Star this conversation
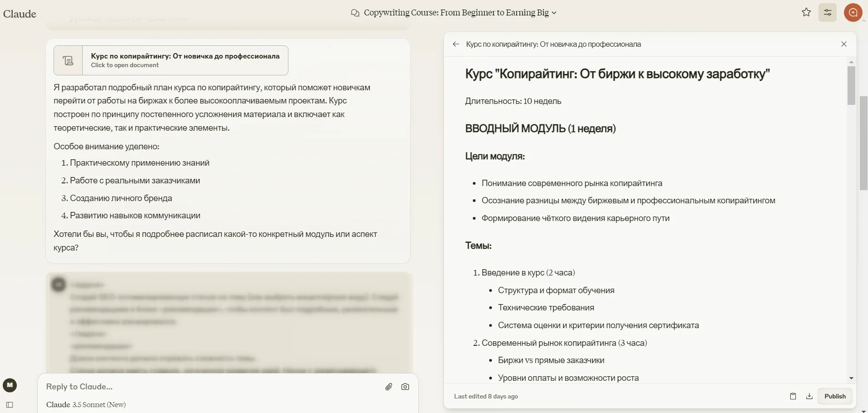 (806, 13)
